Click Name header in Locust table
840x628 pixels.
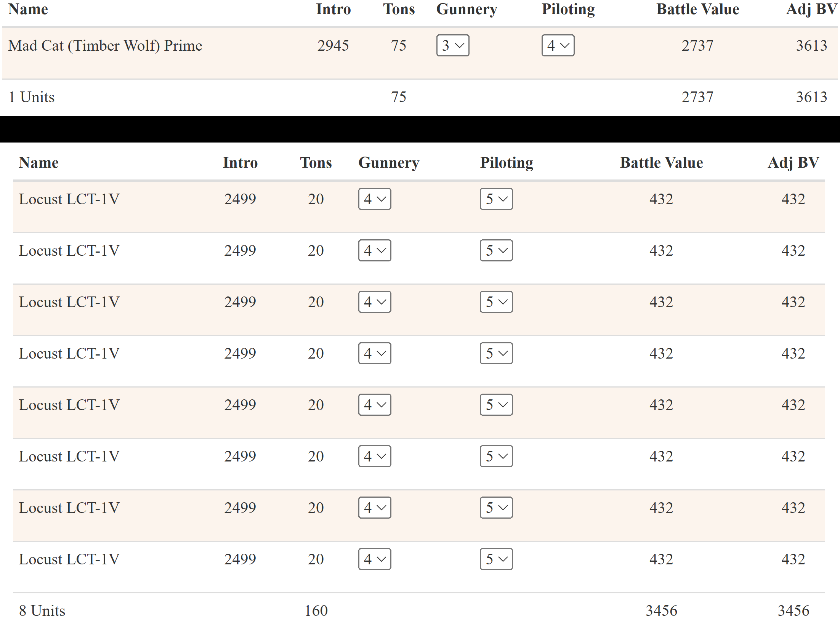39,163
